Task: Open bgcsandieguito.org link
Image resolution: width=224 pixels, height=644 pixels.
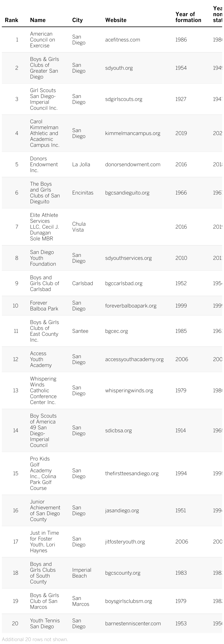Action: (127, 193)
